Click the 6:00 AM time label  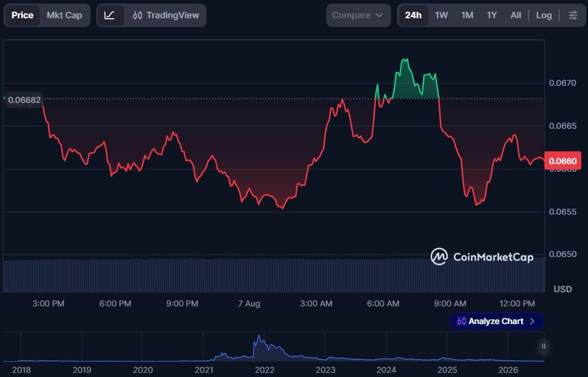383,303
